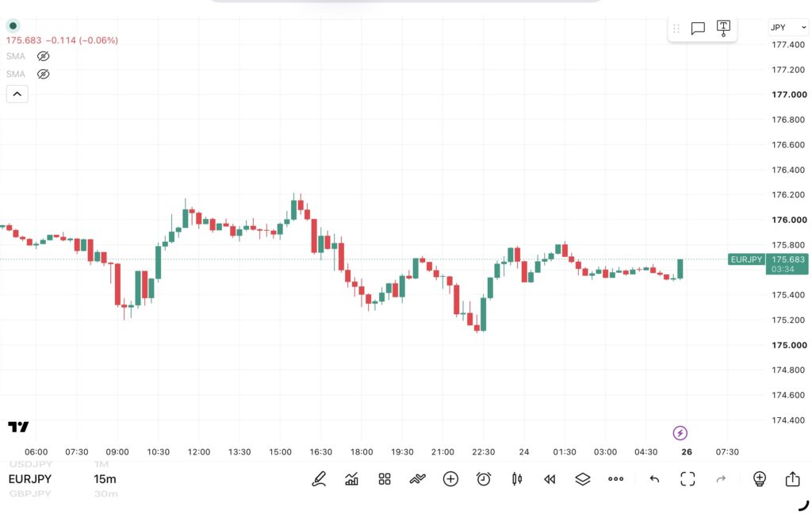Open the layout grid icon
This screenshot has width=812, height=514.
385,479
